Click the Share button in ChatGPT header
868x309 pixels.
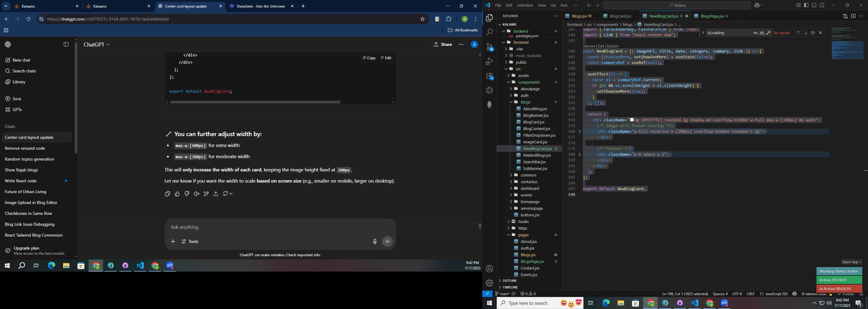pyautogui.click(x=443, y=45)
